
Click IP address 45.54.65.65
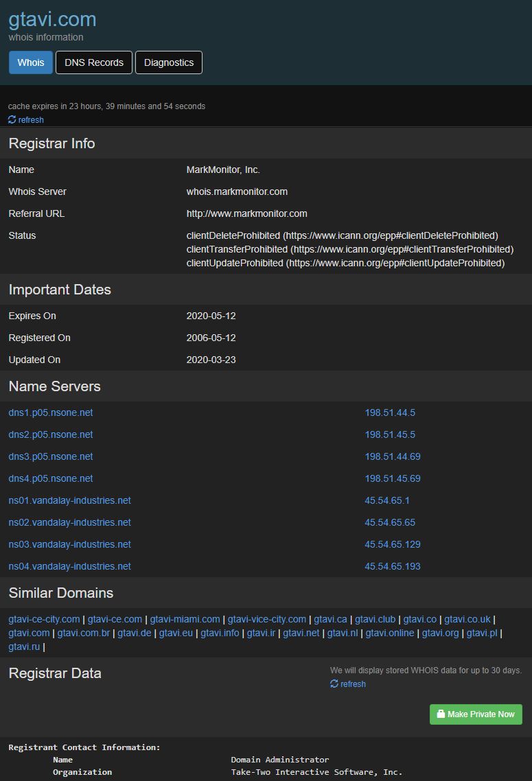390,522
